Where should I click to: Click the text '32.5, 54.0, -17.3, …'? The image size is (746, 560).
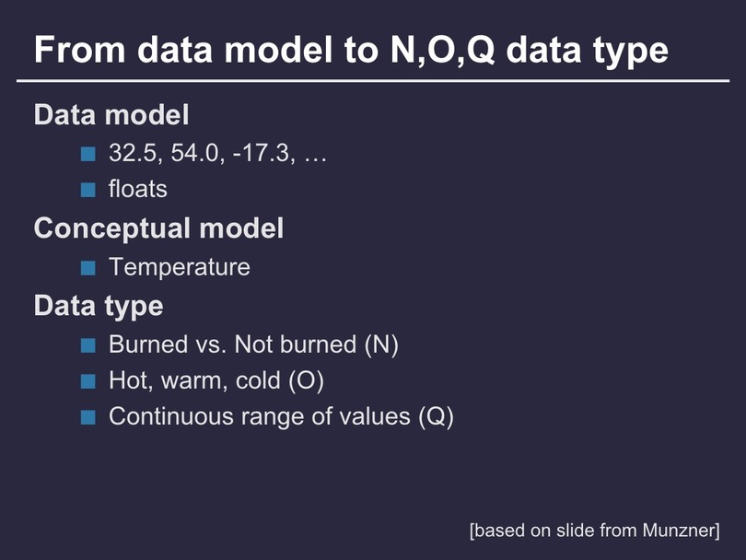point(218,153)
